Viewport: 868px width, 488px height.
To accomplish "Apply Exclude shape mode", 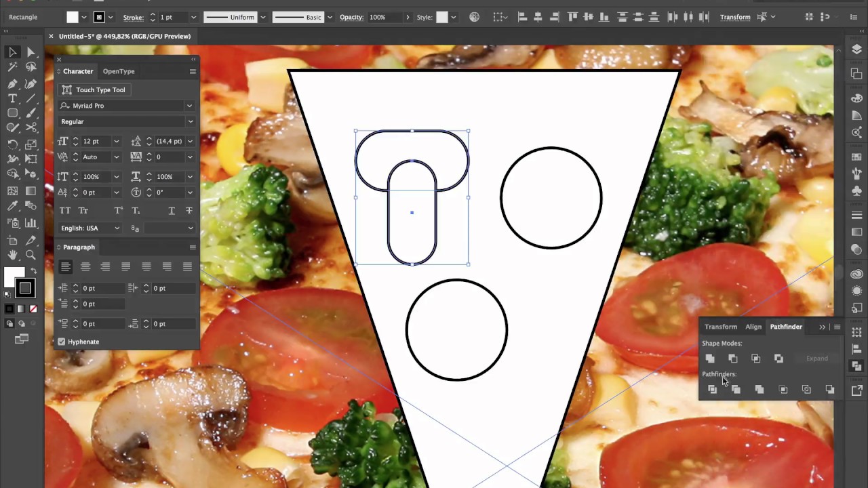I will 779,359.
